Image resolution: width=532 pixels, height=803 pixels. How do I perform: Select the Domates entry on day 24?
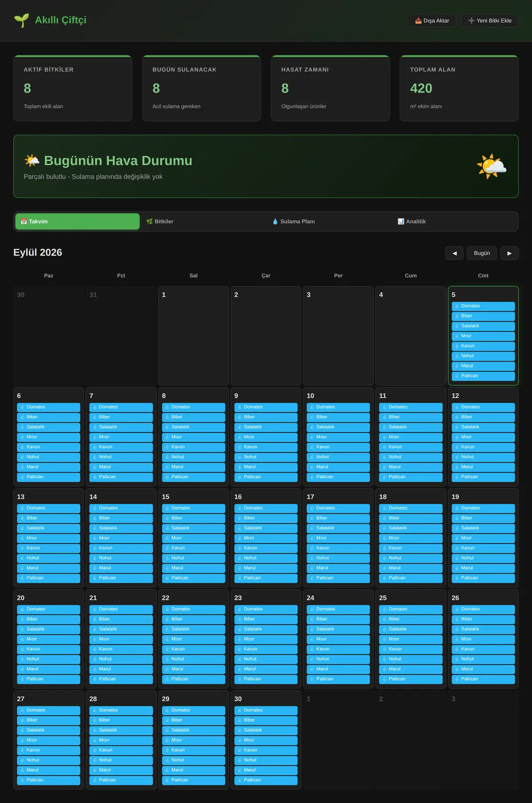(x=338, y=609)
